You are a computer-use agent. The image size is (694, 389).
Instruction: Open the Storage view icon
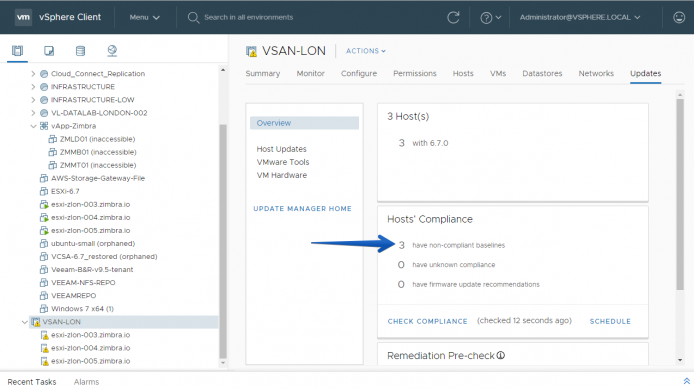point(80,51)
